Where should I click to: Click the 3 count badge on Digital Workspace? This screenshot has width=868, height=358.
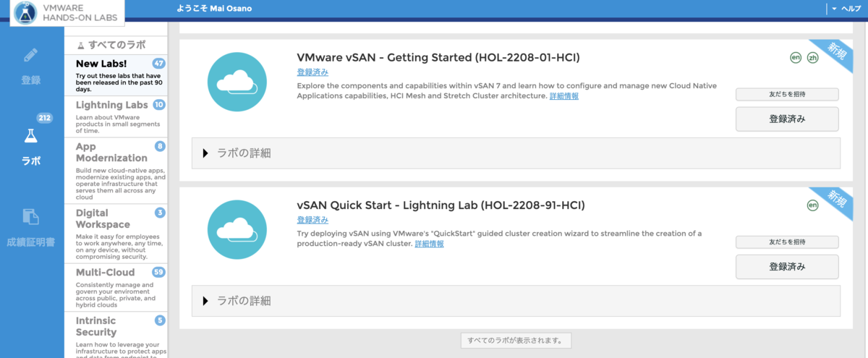click(160, 213)
